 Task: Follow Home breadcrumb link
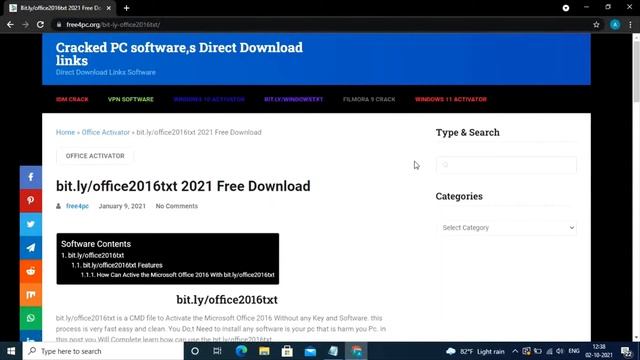(65, 132)
